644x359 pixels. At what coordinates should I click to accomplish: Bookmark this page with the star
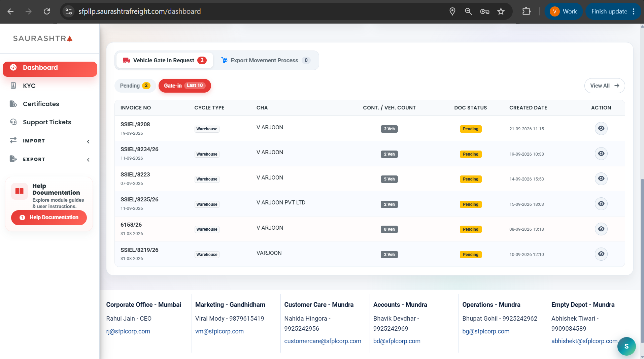tap(501, 11)
